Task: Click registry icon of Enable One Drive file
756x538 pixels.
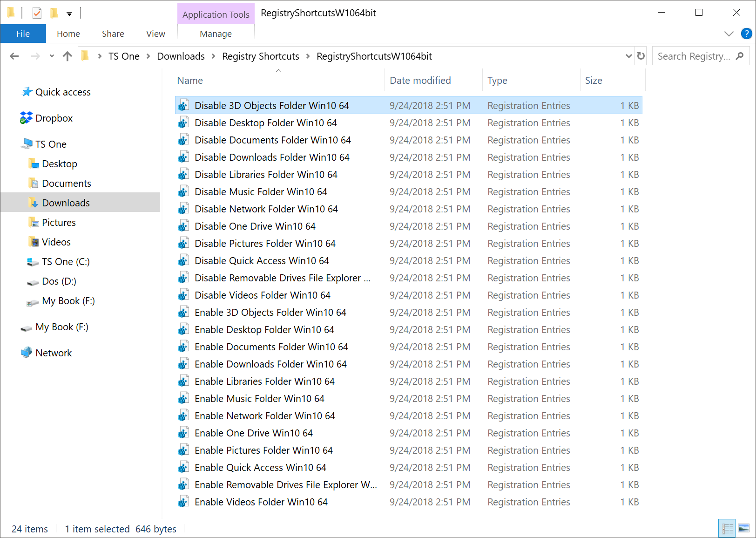Action: coord(183,433)
